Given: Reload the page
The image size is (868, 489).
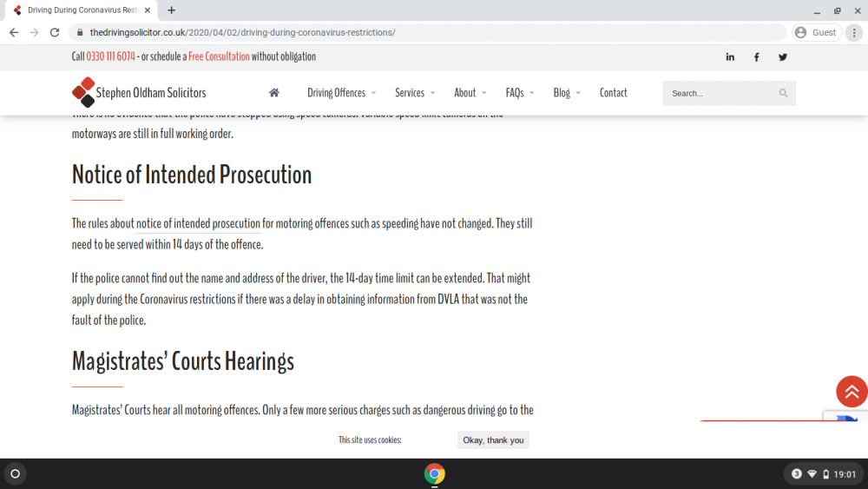Looking at the screenshot, I should click(54, 33).
